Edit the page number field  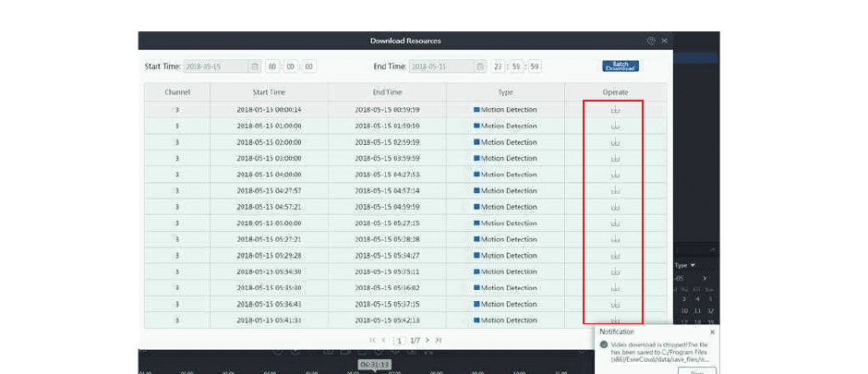399,341
